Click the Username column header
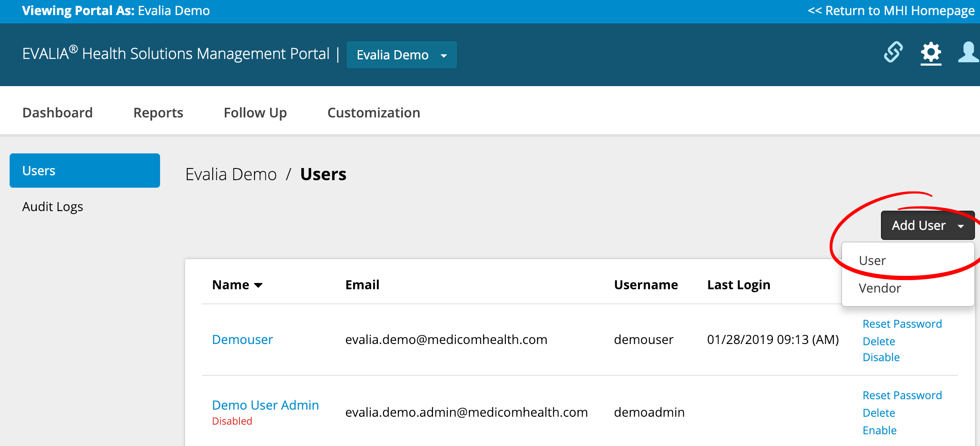This screenshot has height=446, width=980. [x=646, y=285]
